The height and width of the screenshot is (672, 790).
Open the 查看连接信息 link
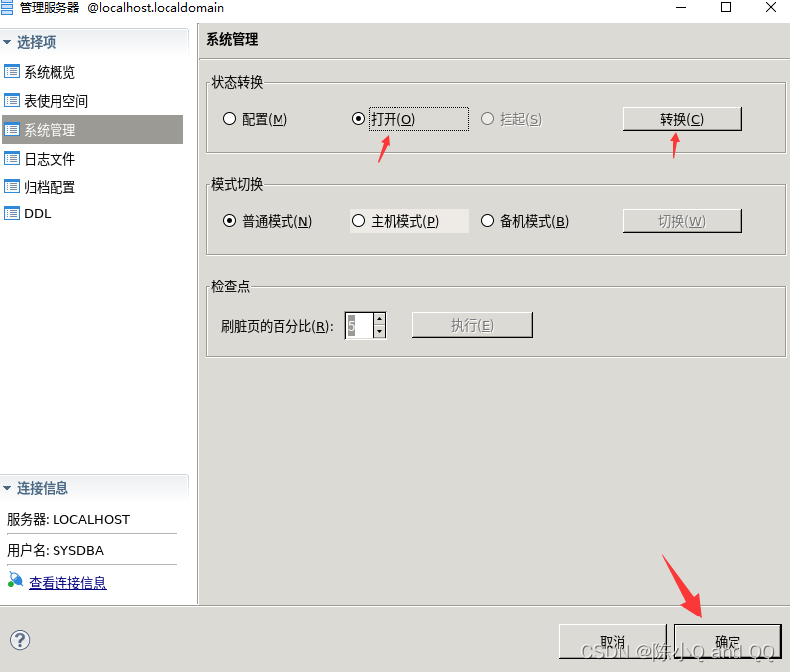coord(67,583)
